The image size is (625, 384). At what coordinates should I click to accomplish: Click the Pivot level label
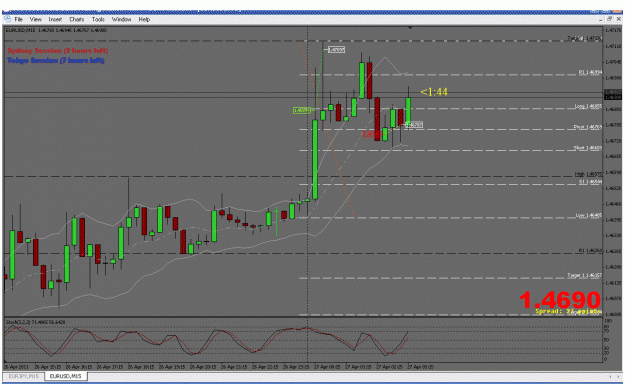588,127
